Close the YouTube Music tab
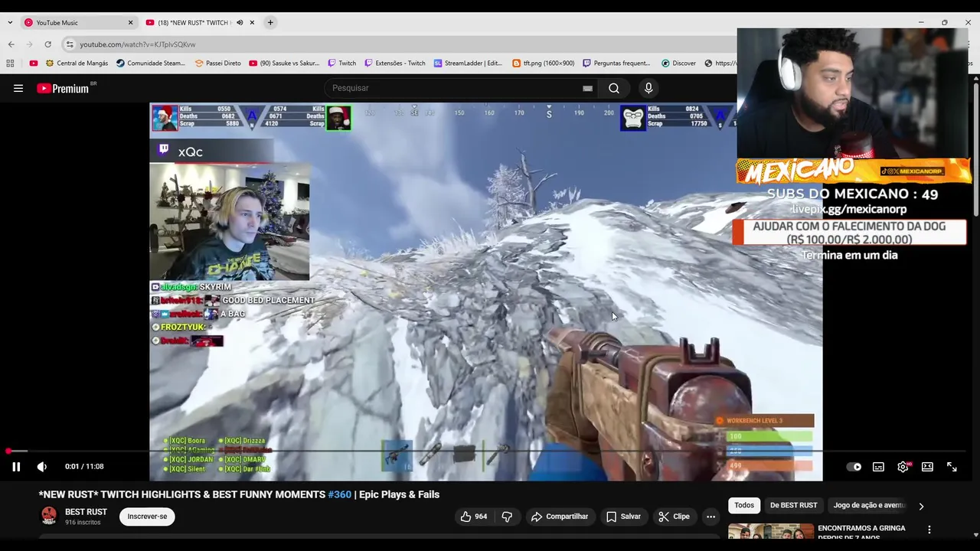The width and height of the screenshot is (980, 551). point(130,22)
